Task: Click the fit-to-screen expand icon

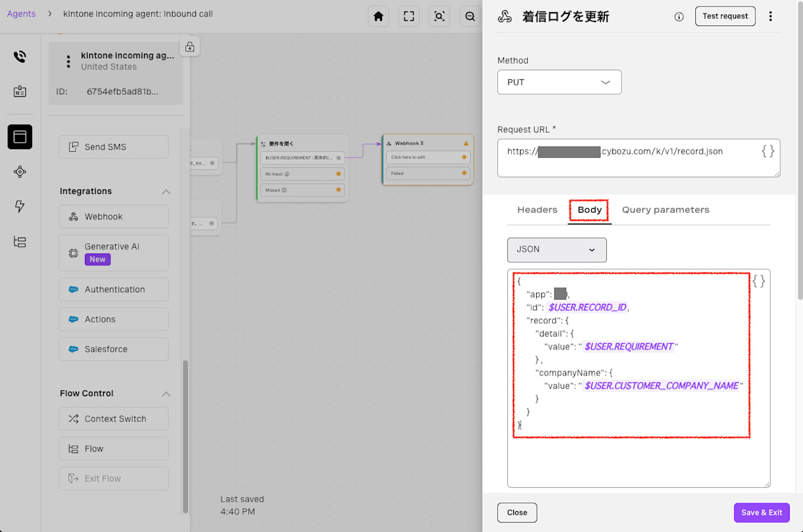Action: click(409, 16)
